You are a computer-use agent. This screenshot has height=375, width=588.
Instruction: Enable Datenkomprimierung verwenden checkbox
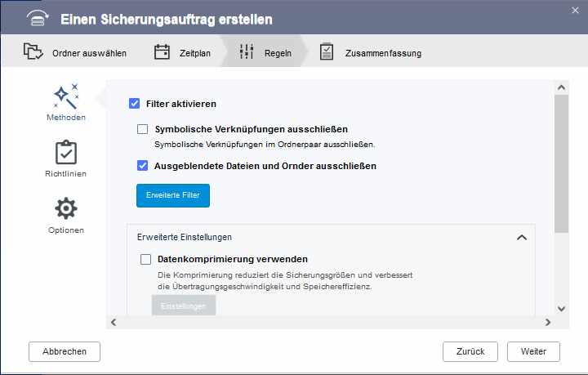[145, 259]
